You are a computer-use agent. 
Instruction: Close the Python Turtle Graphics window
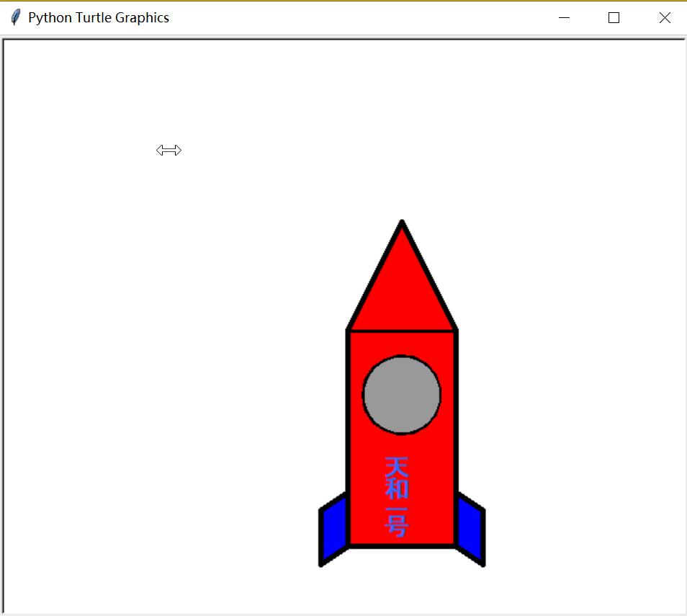(x=664, y=17)
